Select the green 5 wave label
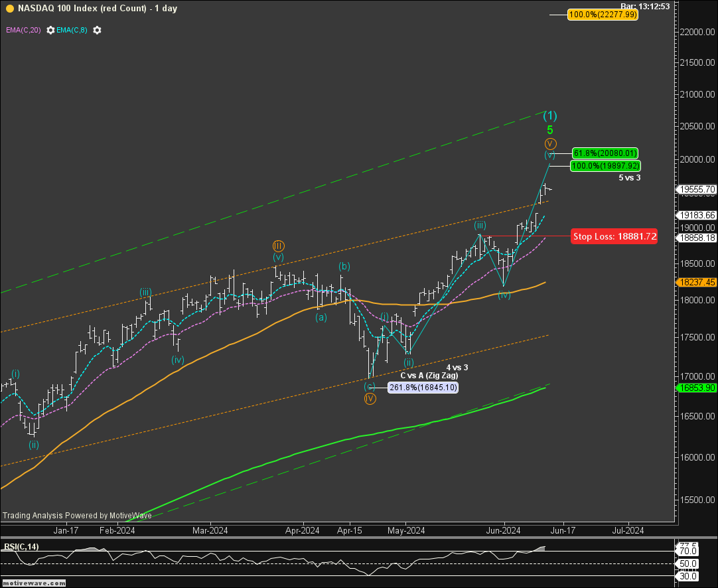 [x=550, y=130]
